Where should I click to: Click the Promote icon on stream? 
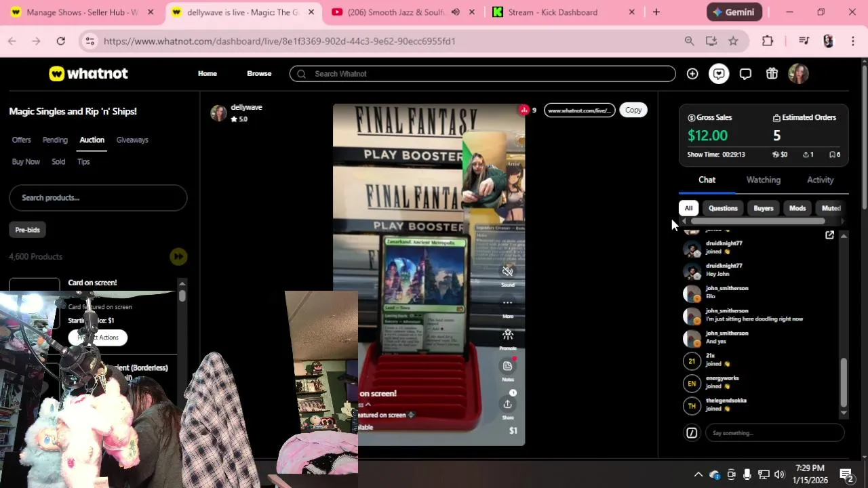point(507,334)
